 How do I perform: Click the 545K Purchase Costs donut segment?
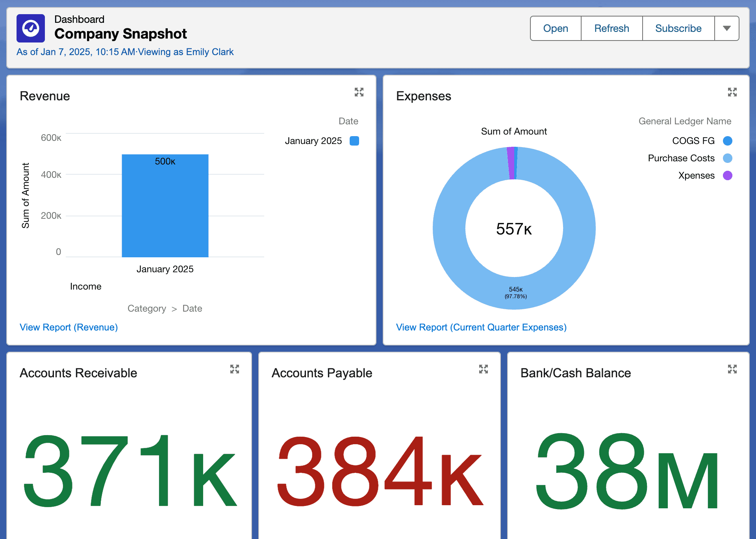(x=515, y=292)
